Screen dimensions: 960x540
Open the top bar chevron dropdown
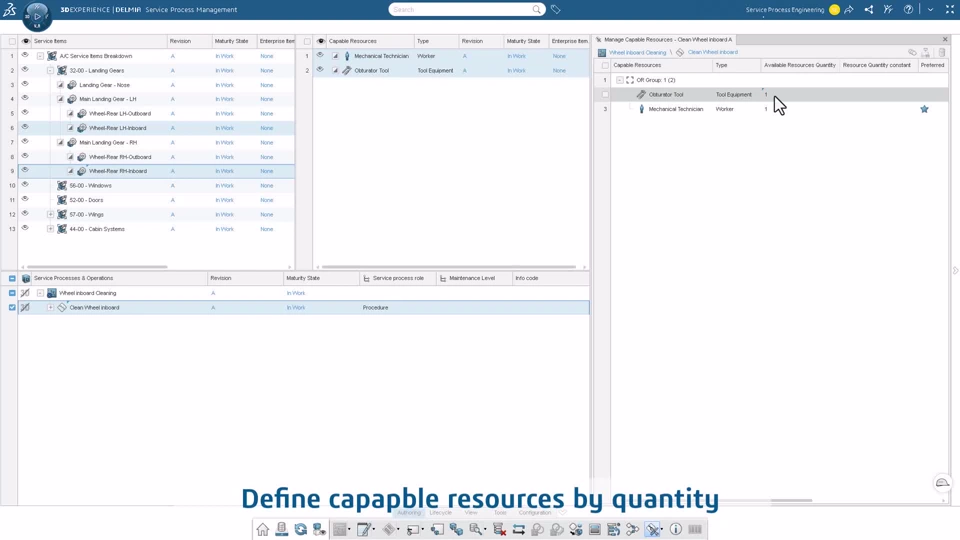(x=930, y=9)
